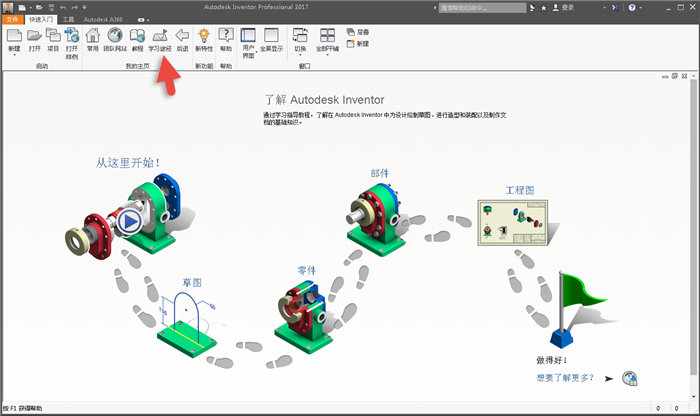Open the 教程 (Tutorials) book icon
Viewport: 700px width, 416px height.
coord(137,36)
